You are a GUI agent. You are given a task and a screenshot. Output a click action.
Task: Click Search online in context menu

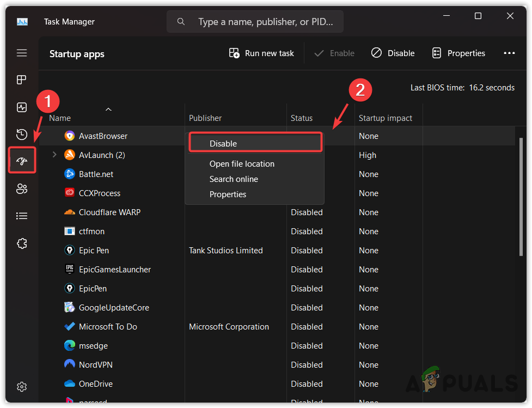tap(234, 179)
